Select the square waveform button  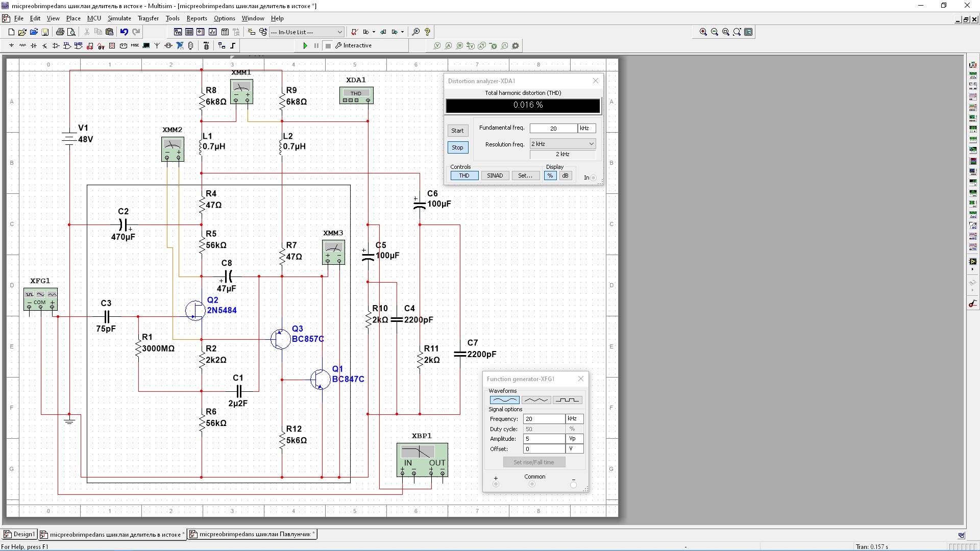click(x=567, y=400)
